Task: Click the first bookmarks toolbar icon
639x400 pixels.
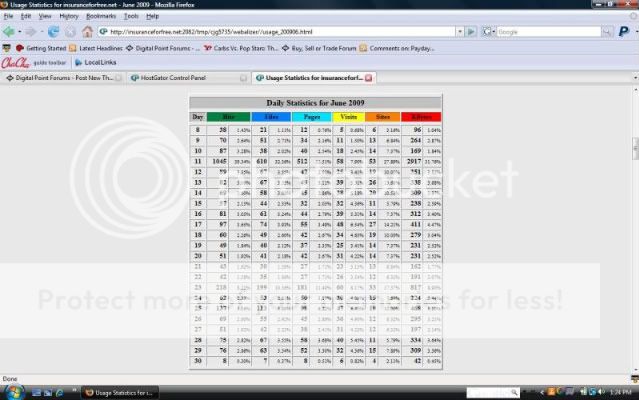Action: coord(7,48)
